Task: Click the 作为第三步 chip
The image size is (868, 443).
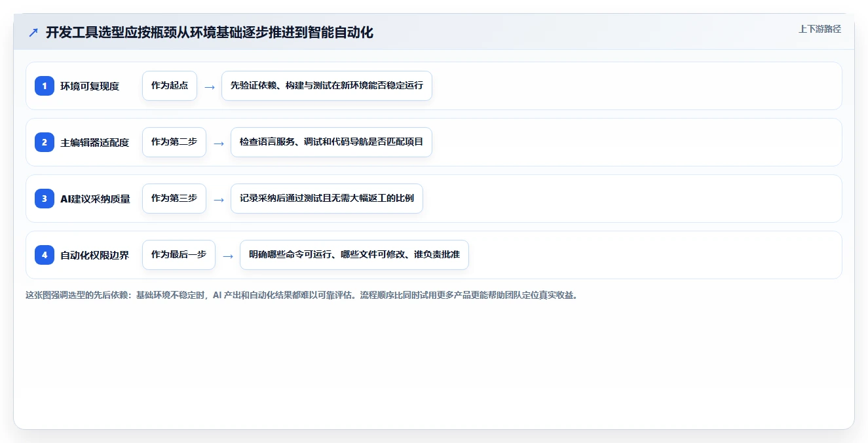Action: [x=174, y=199]
